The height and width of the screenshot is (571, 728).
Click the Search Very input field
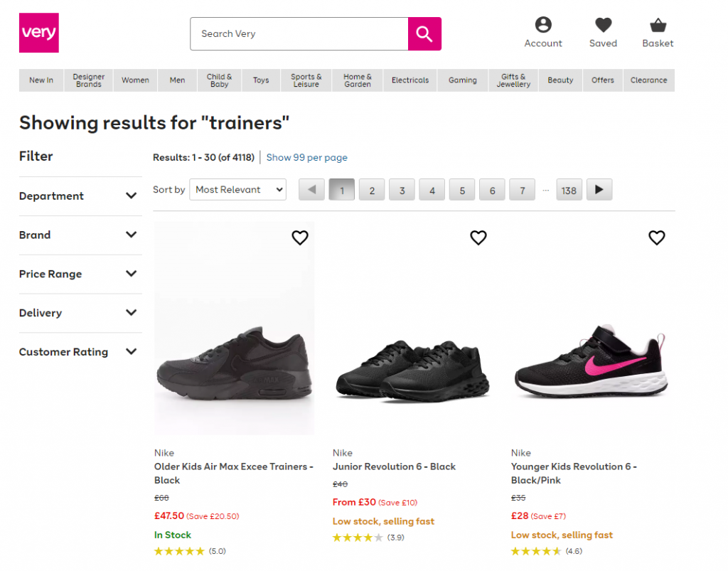pyautogui.click(x=299, y=34)
